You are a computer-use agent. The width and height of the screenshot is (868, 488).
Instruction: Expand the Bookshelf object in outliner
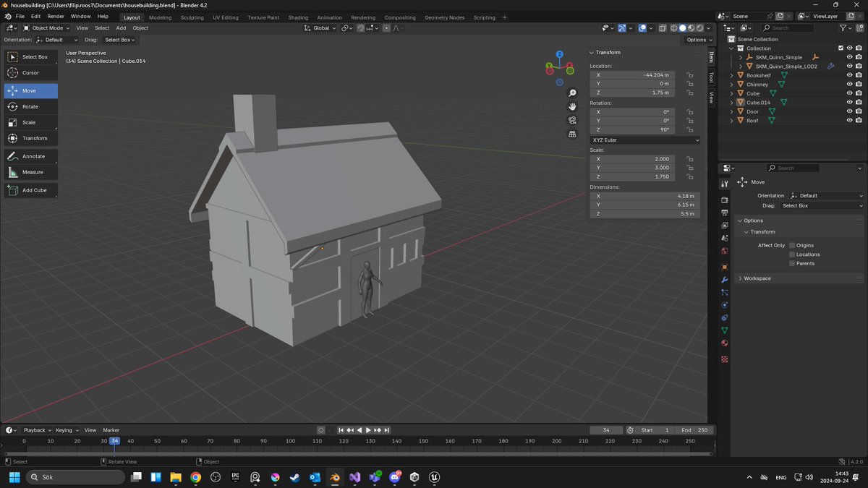[731, 75]
